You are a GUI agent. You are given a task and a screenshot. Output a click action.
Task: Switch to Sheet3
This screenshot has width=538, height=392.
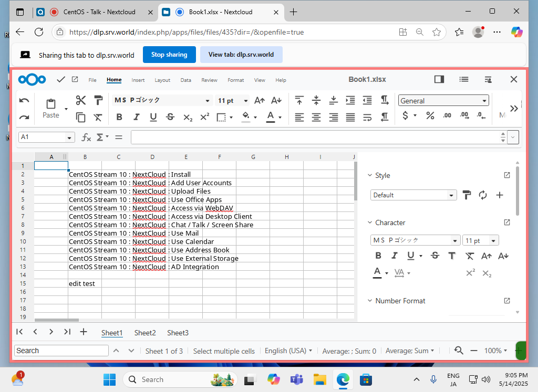point(178,333)
